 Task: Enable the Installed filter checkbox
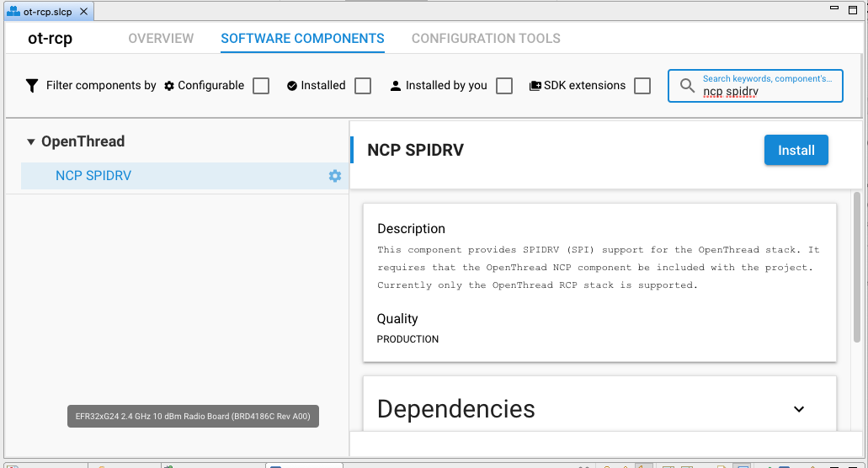tap(363, 86)
